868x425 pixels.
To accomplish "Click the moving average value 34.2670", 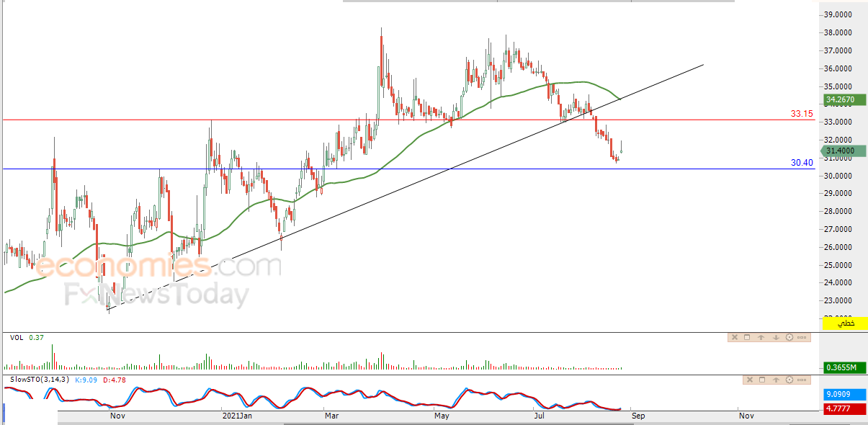I will 844,99.
